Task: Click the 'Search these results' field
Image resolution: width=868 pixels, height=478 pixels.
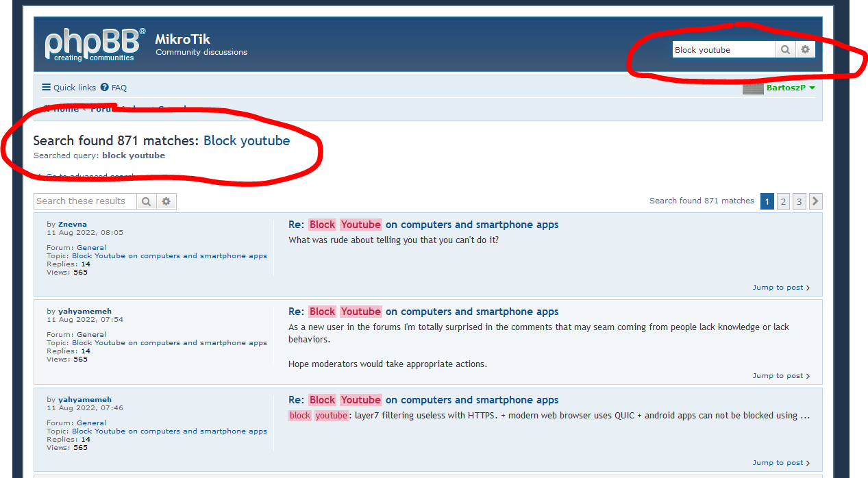Action: [x=85, y=201]
